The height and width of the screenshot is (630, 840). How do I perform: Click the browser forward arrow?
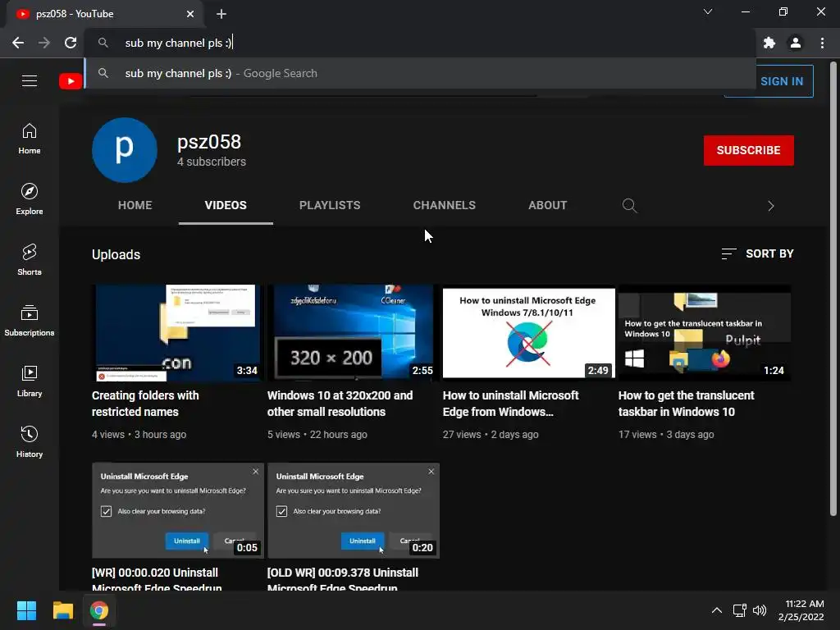click(x=44, y=43)
